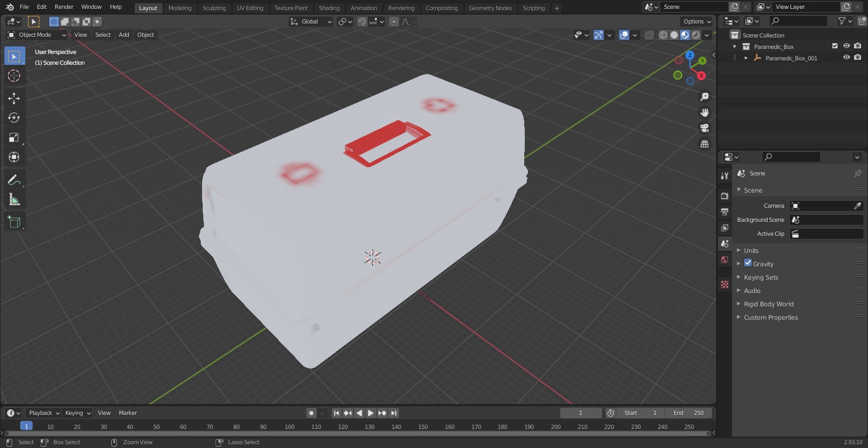The image size is (868, 448).
Task: Click the outliner search field
Action: (797, 21)
